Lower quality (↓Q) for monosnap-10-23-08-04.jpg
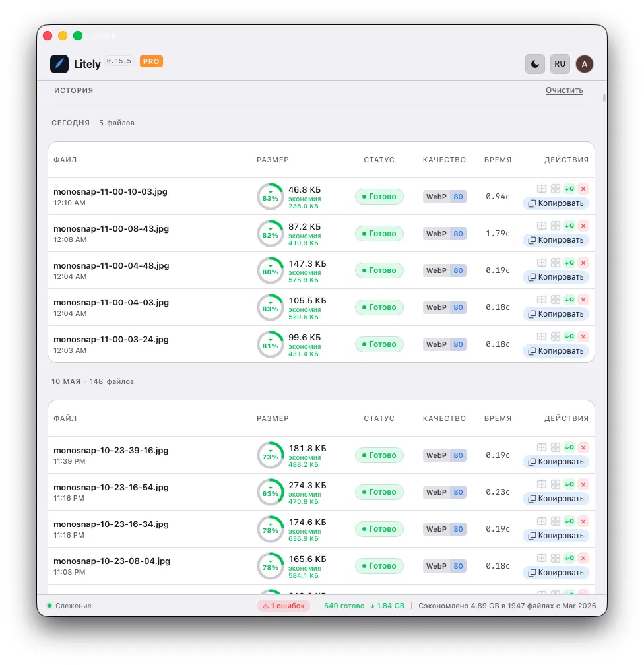Image resolution: width=644 pixels, height=665 pixels. point(569,557)
